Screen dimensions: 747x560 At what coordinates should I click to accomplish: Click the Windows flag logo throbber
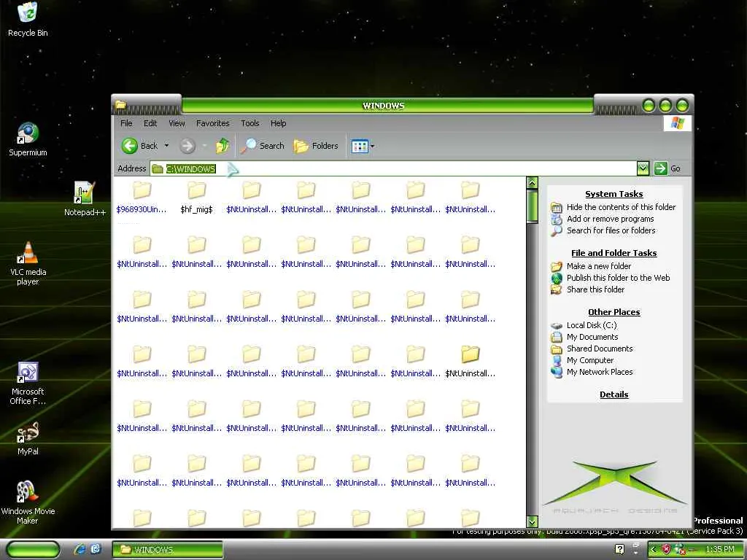[x=678, y=123]
